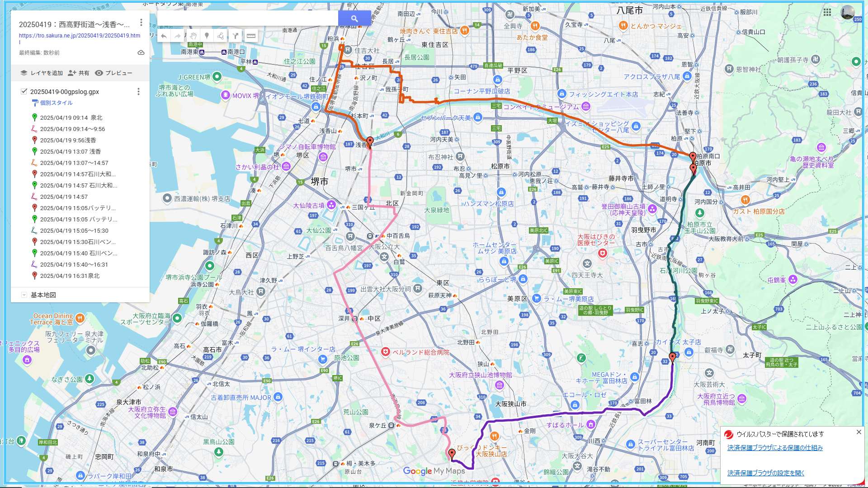Select the hand pan tool
Screen dimensions: 868x488
(x=193, y=36)
